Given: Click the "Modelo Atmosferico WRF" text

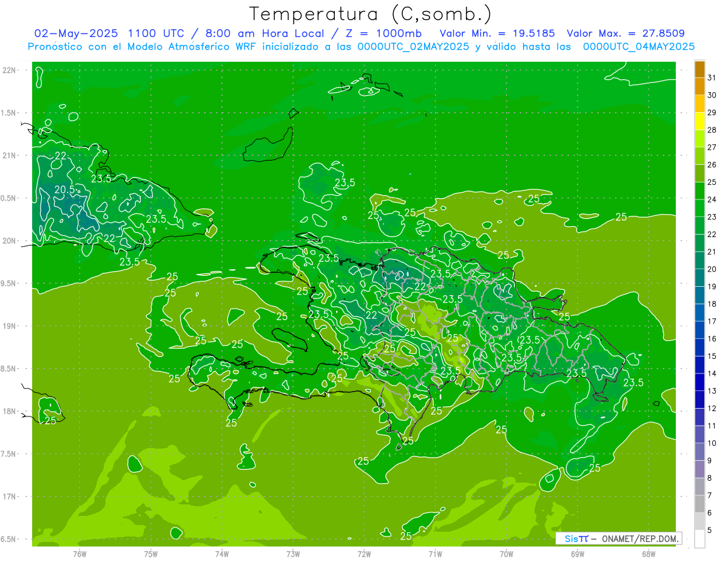Looking at the screenshot, I should 191,47.
